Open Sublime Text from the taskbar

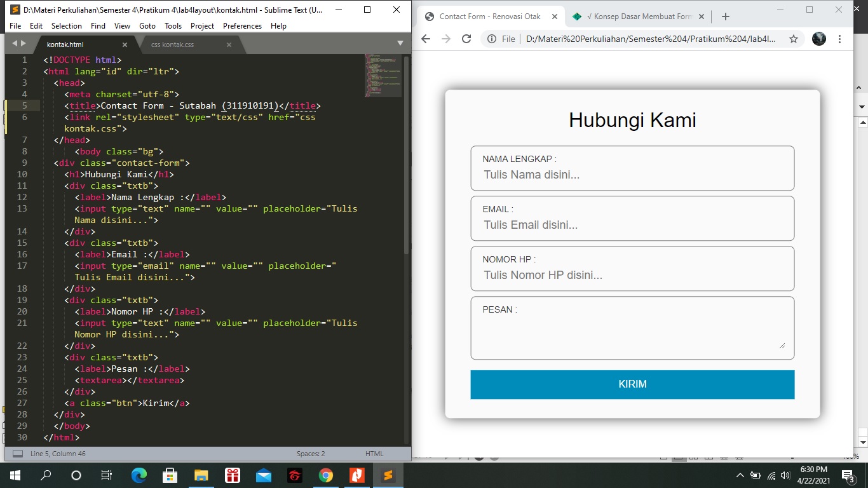(x=388, y=475)
